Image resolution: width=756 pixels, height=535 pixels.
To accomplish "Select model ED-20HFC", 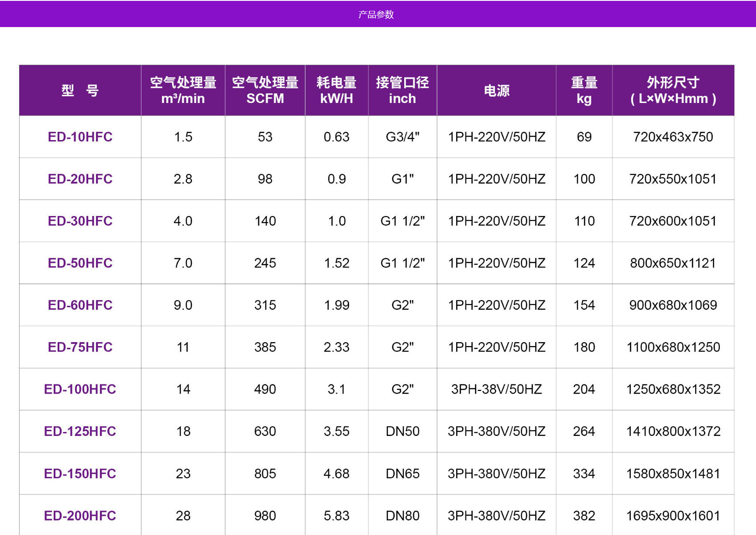I will (x=80, y=179).
